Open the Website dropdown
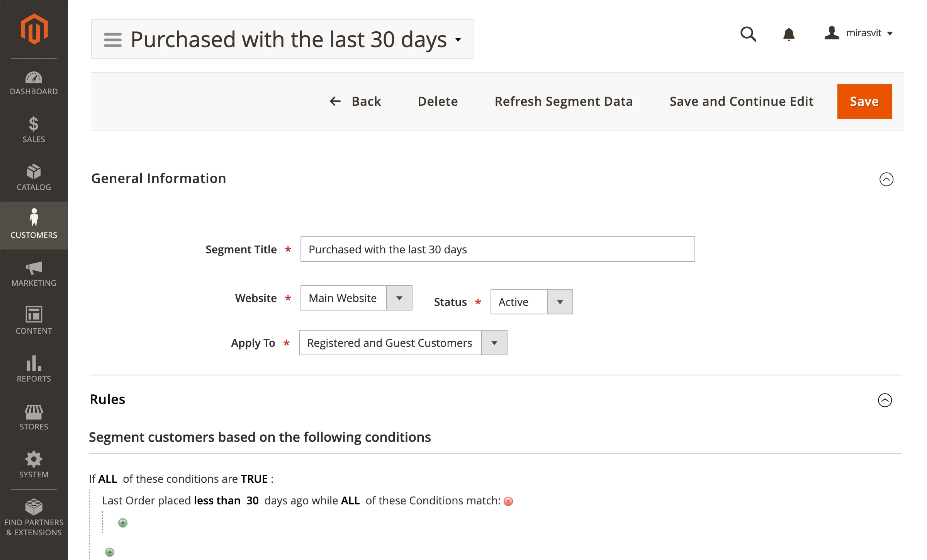927x560 pixels. [x=356, y=298]
